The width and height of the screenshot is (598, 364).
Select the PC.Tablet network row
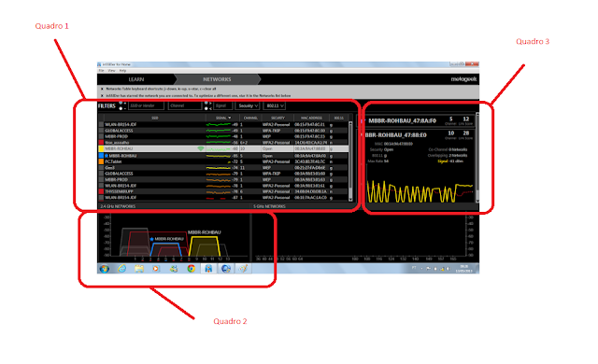pyautogui.click(x=223, y=161)
